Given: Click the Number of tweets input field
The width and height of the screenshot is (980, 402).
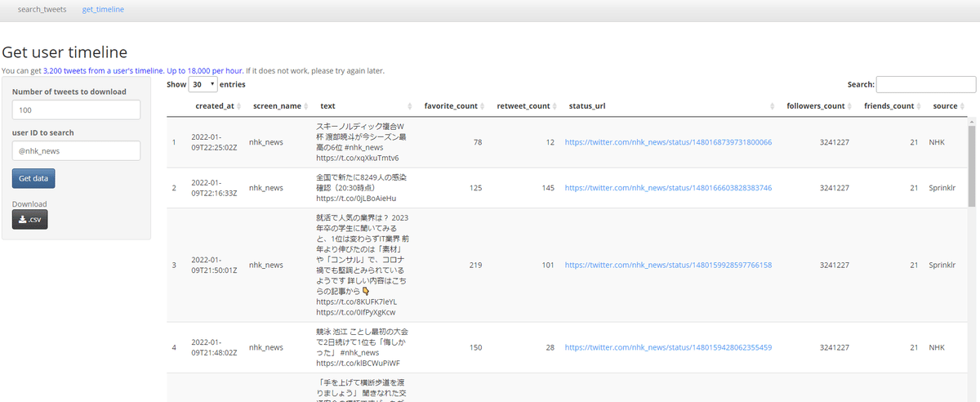Looking at the screenshot, I should pos(76,109).
